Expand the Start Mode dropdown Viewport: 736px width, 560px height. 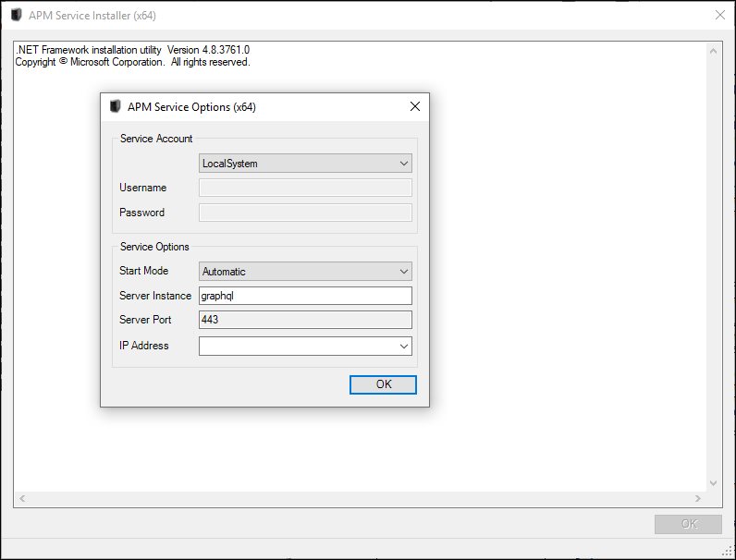[x=305, y=271]
